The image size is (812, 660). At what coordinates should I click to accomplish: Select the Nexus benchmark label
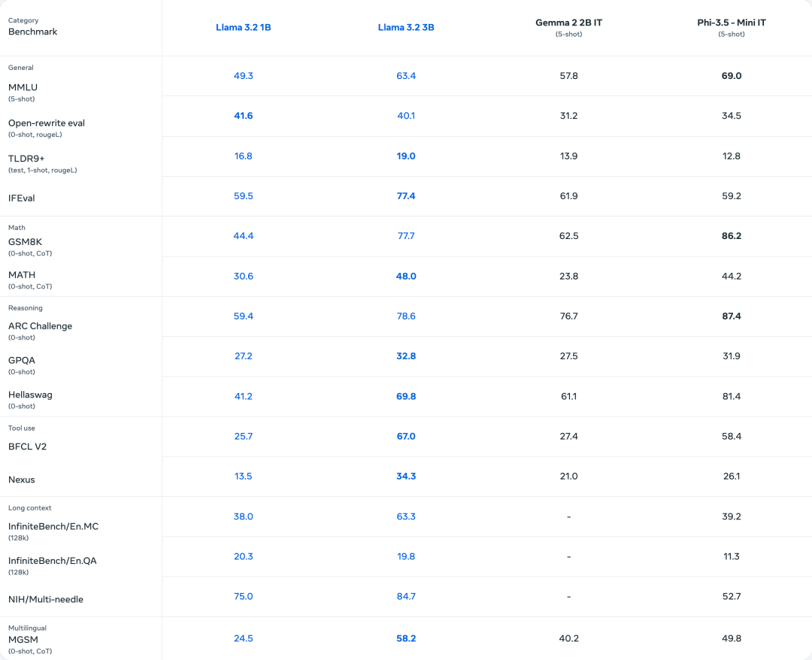pyautogui.click(x=22, y=480)
